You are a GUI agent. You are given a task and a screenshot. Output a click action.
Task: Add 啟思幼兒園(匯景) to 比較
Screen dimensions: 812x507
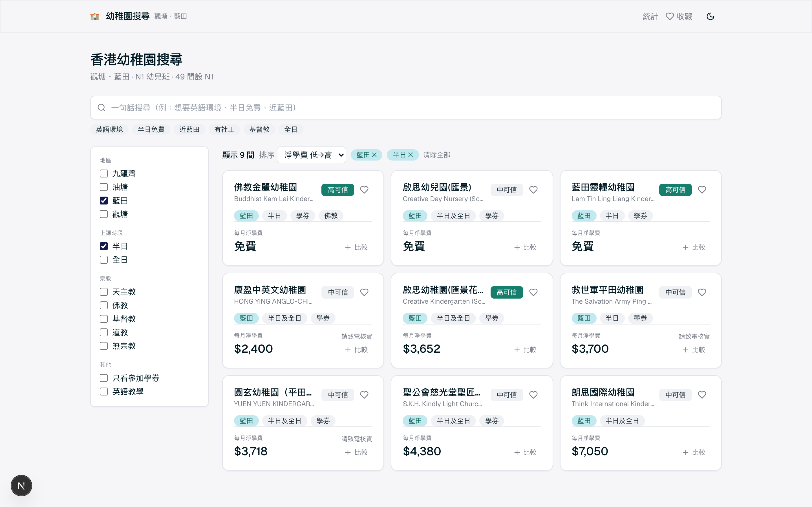pyautogui.click(x=525, y=247)
